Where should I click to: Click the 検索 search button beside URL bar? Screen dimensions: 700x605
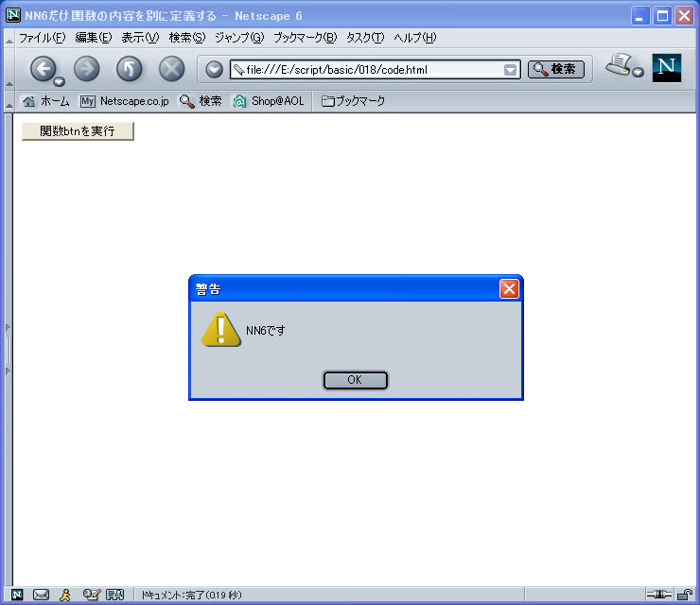(556, 69)
